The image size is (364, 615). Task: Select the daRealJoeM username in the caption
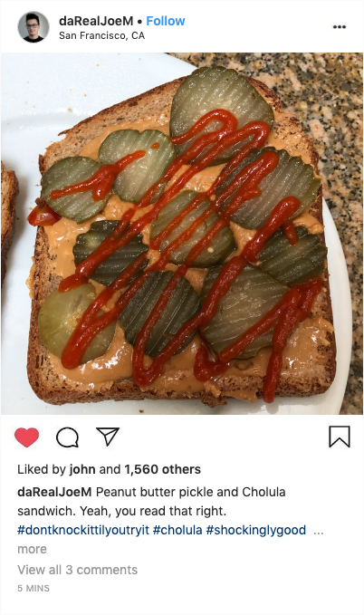click(x=54, y=492)
